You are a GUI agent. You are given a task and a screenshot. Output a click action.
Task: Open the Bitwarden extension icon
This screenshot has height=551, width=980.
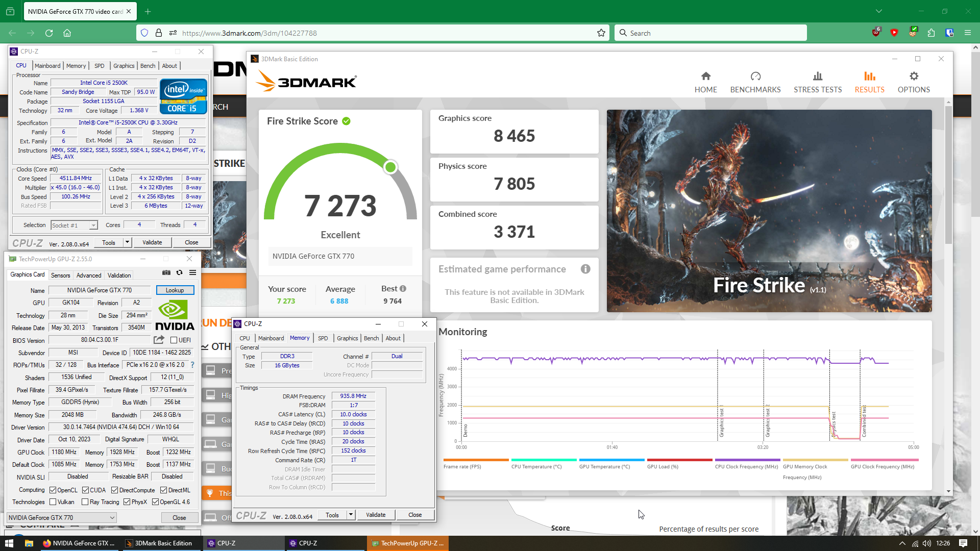point(949,33)
